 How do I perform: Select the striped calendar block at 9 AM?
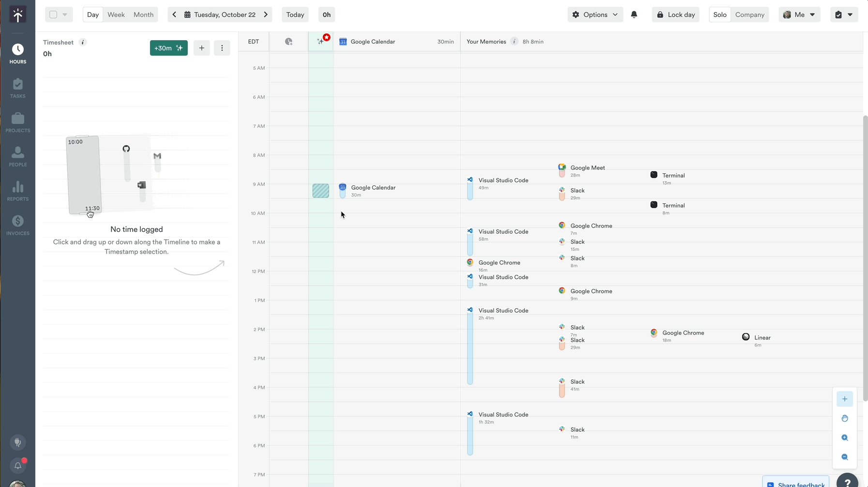321,191
